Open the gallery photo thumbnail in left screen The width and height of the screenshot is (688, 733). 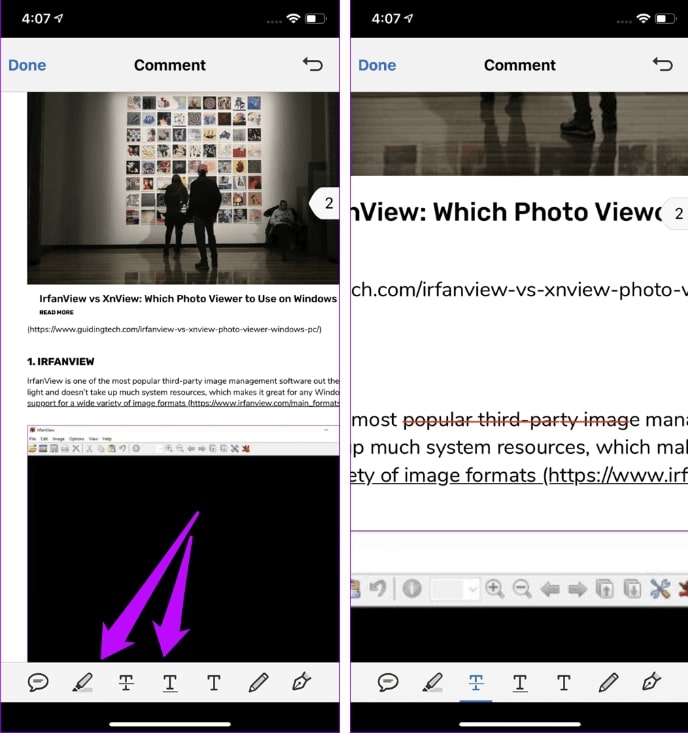point(182,187)
